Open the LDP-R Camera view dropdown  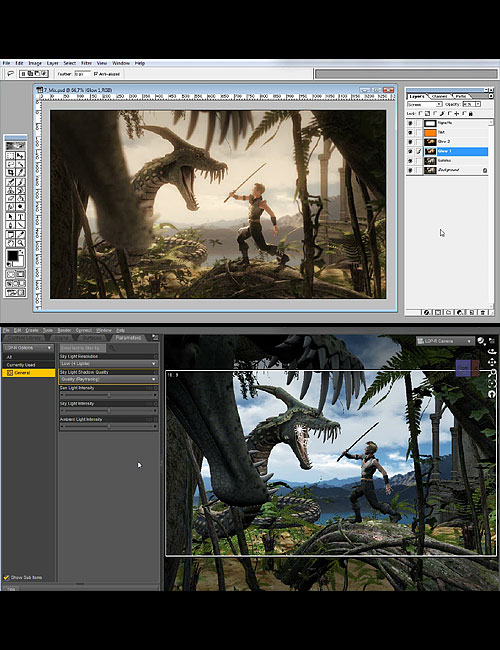(x=445, y=341)
